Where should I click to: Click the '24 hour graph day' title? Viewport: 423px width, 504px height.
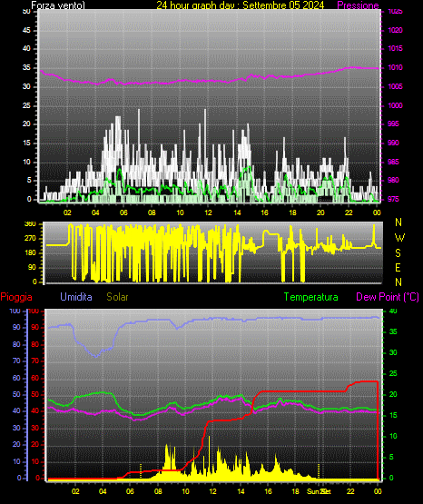(x=241, y=5)
